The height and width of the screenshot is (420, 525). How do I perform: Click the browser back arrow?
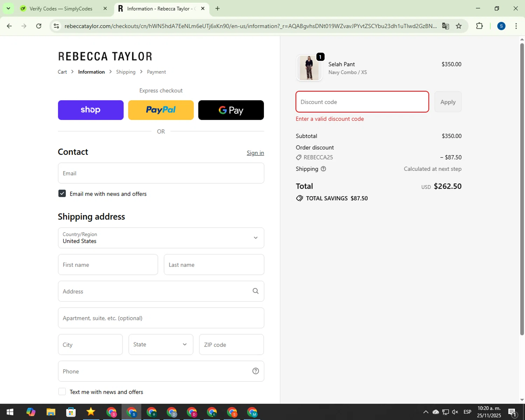9,26
